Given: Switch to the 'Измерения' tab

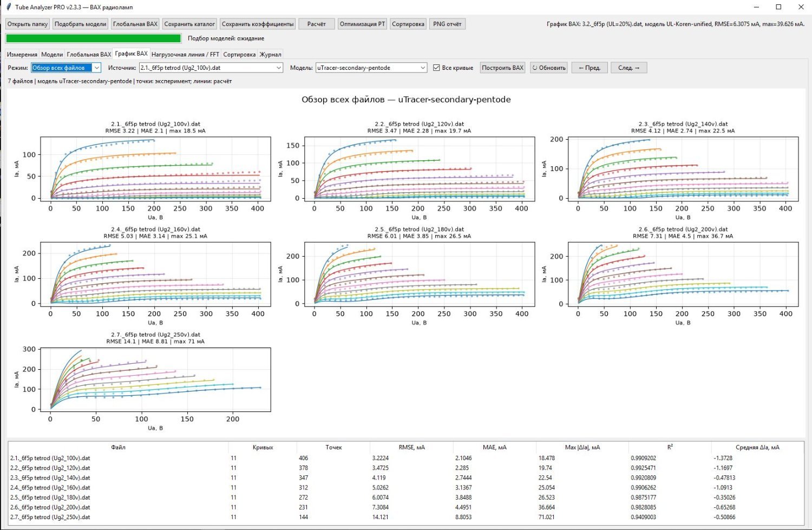Looking at the screenshot, I should click(22, 54).
